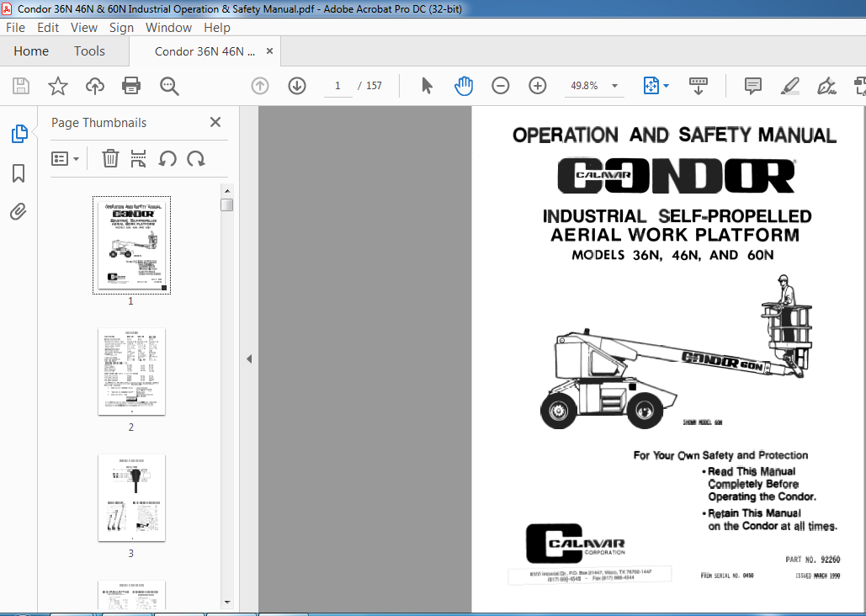Select page 1 thumbnail
The width and height of the screenshot is (866, 616).
tap(131, 245)
